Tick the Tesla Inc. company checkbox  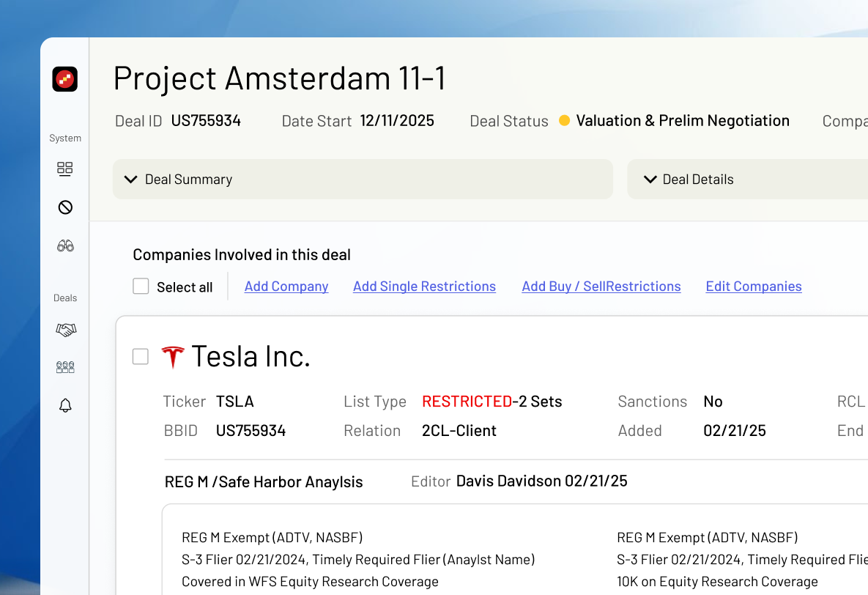[x=141, y=357]
